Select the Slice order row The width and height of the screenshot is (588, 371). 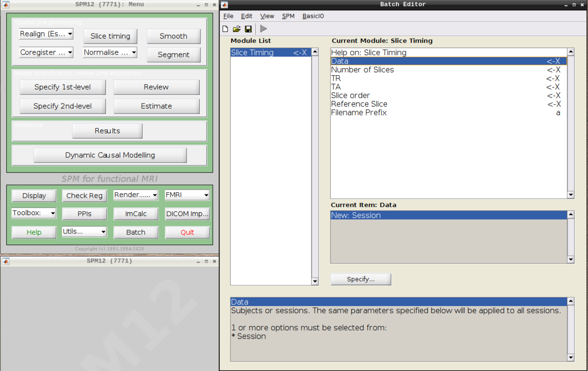tap(449, 95)
